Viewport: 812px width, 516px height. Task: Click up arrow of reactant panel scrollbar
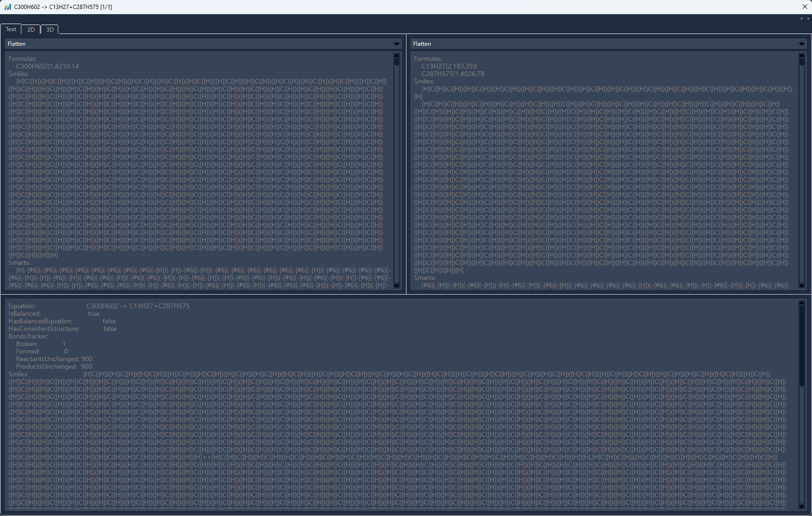(397, 55)
